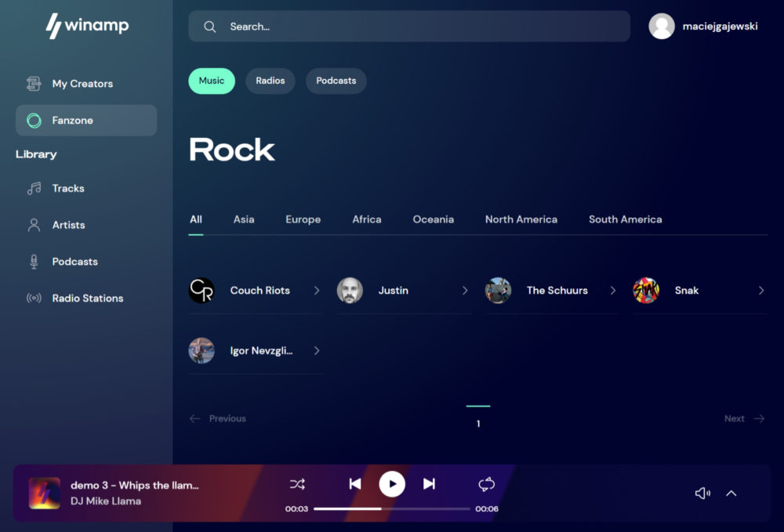This screenshot has height=532, width=784.
Task: Open the My Creators label
Action: click(x=82, y=83)
